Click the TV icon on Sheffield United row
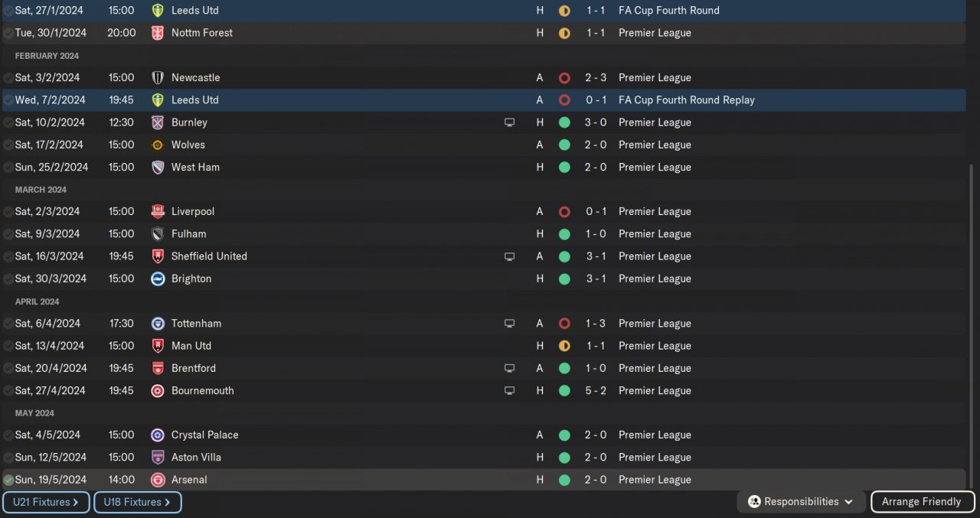Screen dimensions: 980x518 point(509,256)
